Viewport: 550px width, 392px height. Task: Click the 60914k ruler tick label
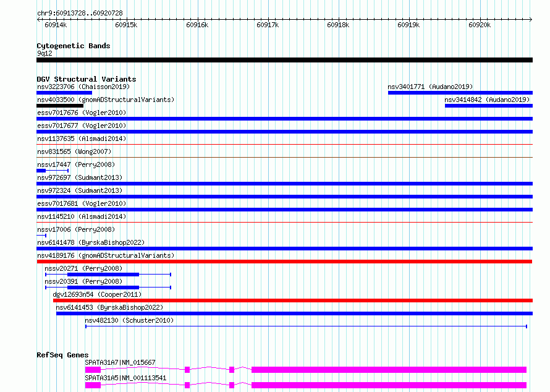56,25
